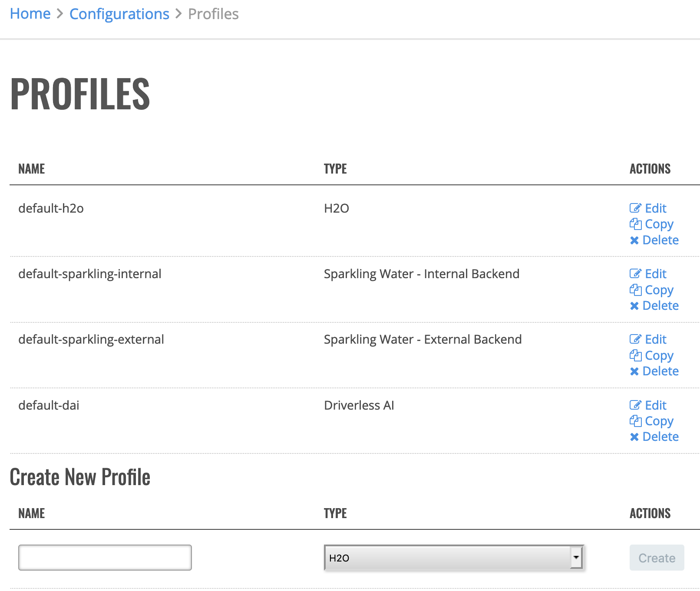This screenshot has width=700, height=591.
Task: Click Edit pencil icon for default-dai
Action: [635, 405]
